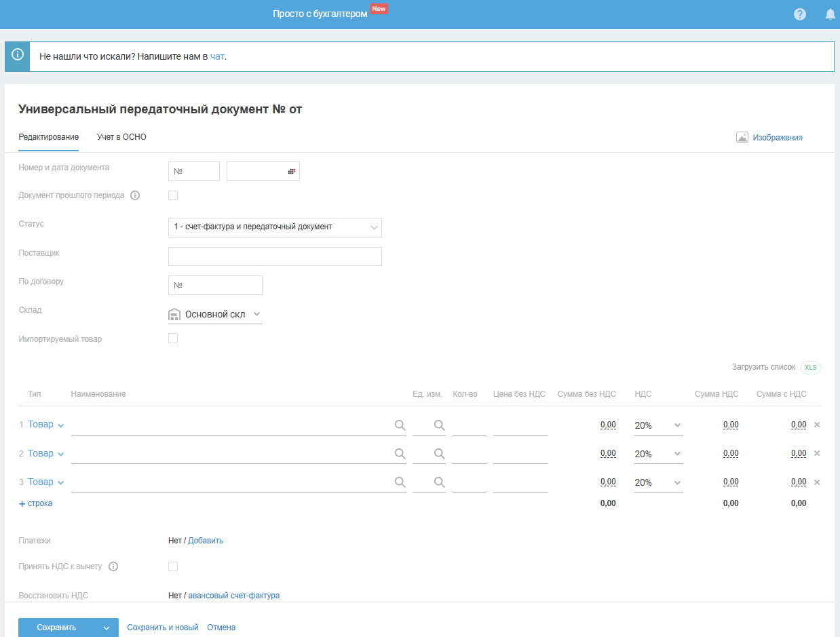Search unit of measure in row 2
The height and width of the screenshot is (637, 840).
439,454
